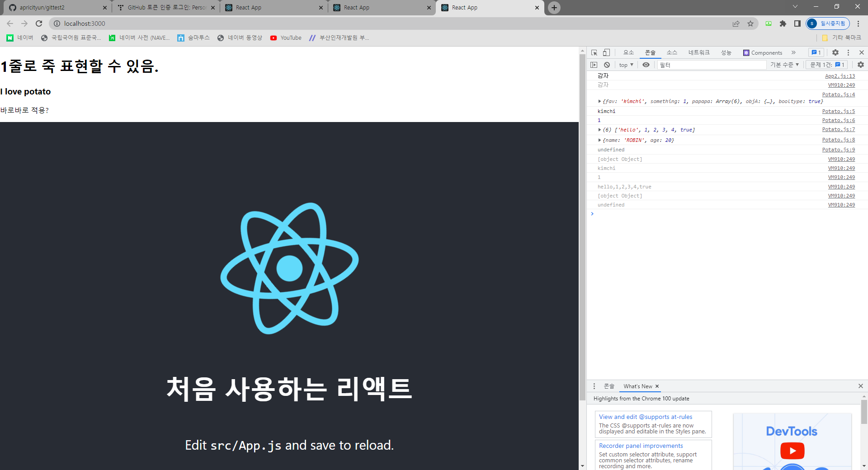Expand the (6) ['hello', 1, 2...] array log
Image resolution: width=868 pixels, height=470 pixels.
point(599,130)
